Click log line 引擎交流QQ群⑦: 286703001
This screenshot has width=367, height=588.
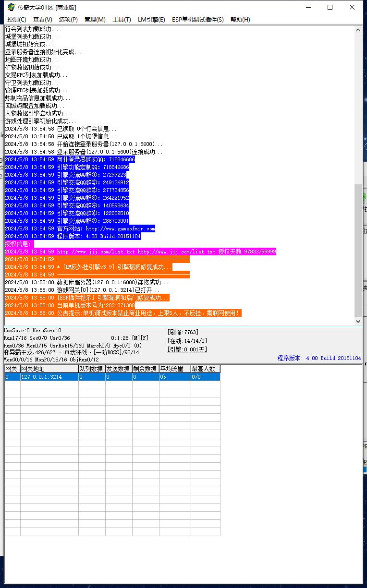click(x=67, y=221)
